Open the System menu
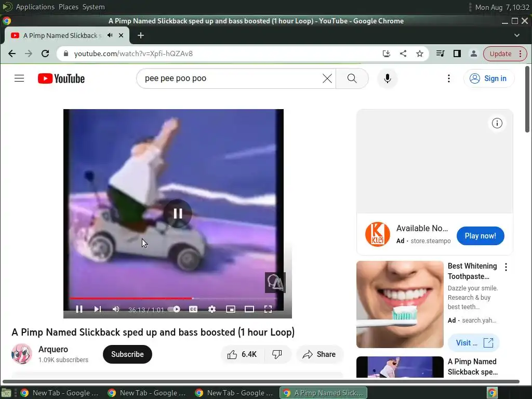This screenshot has width=532, height=399. coord(94,7)
